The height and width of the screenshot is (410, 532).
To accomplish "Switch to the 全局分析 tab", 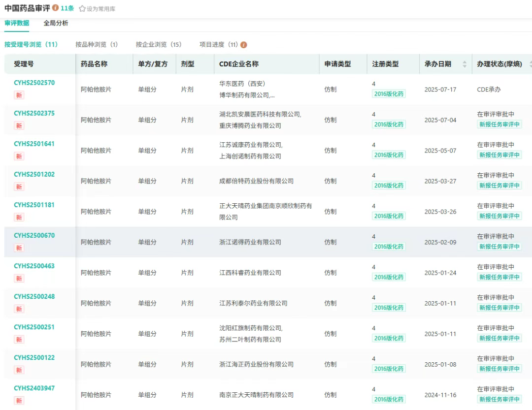I will (56, 23).
